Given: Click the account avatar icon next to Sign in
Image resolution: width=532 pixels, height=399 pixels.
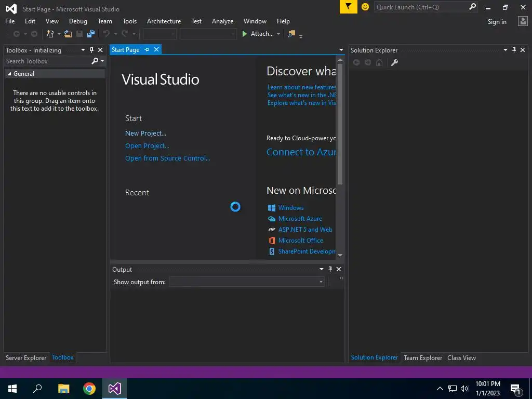Looking at the screenshot, I should 523,21.
